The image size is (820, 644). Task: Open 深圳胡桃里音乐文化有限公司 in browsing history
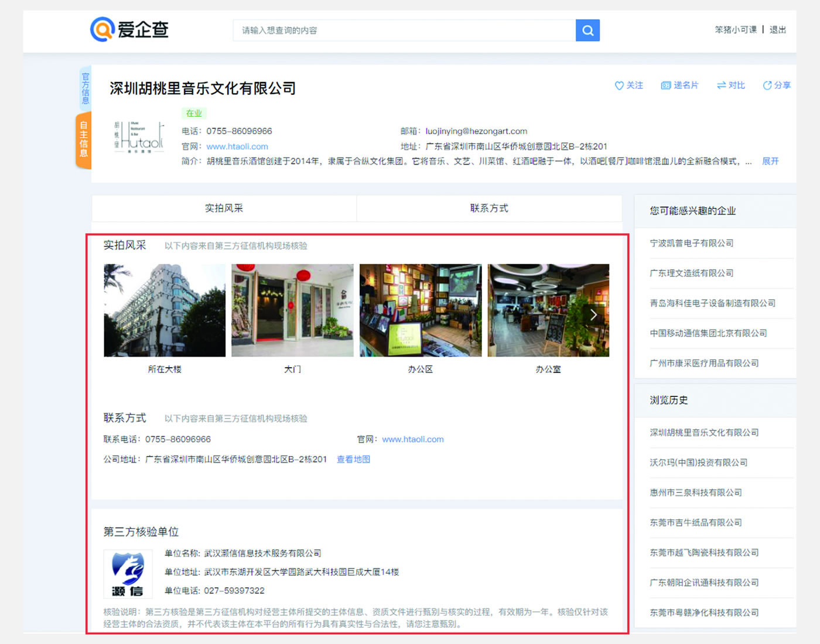click(x=705, y=433)
